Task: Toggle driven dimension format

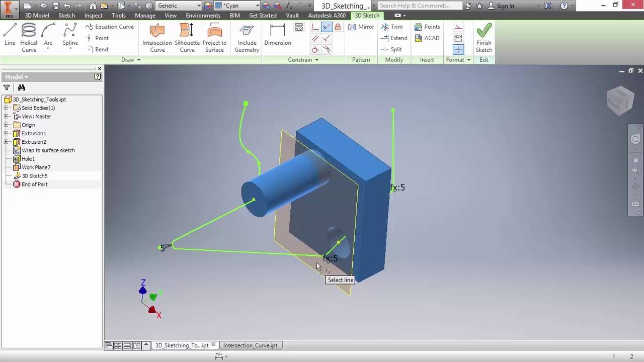Action: pos(458,38)
